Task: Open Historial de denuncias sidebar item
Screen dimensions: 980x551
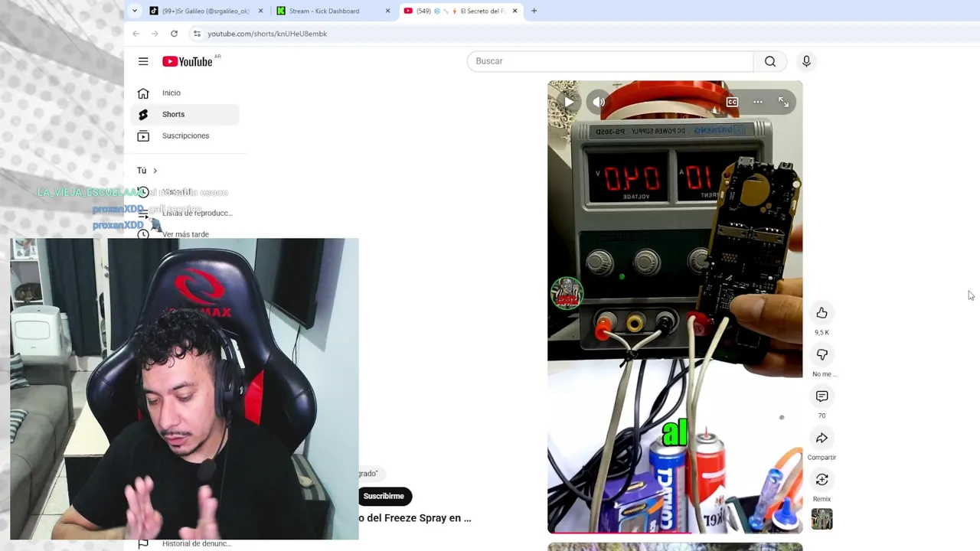Action: (185, 543)
